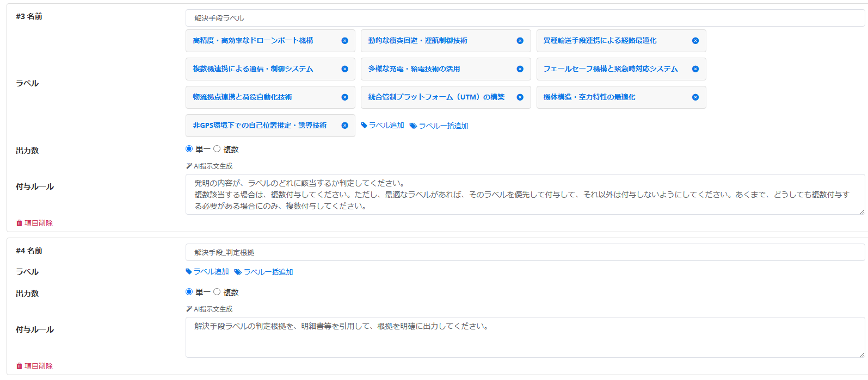Image resolution: width=868 pixels, height=380 pixels.
Task: Select 複数 output for item #3
Action: point(217,149)
